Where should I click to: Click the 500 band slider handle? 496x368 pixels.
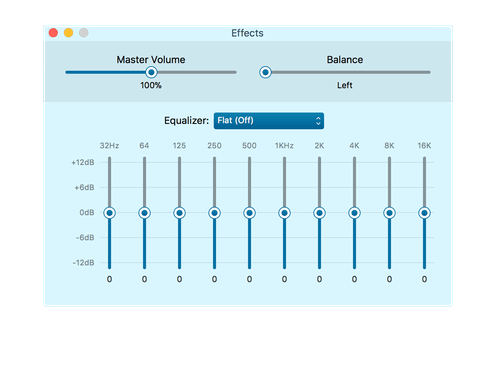[x=249, y=213]
